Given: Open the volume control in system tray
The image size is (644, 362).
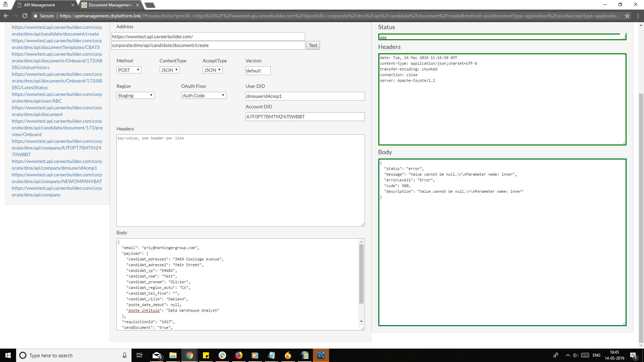Looking at the screenshot, I should point(576,355).
